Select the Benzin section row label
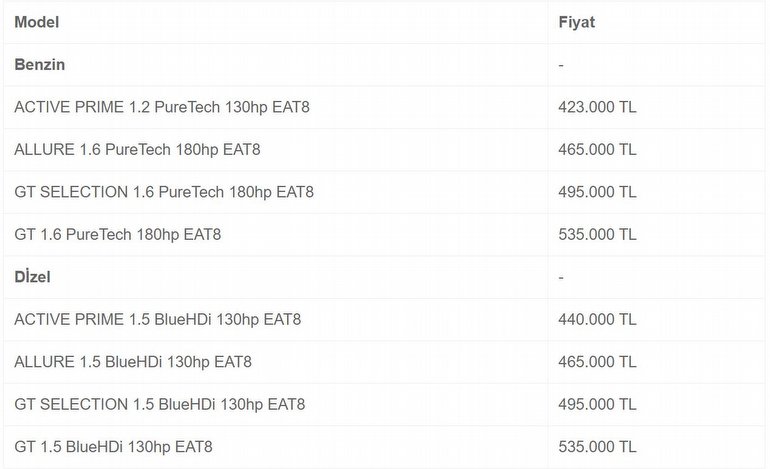This screenshot has height=469, width=770. click(40, 64)
